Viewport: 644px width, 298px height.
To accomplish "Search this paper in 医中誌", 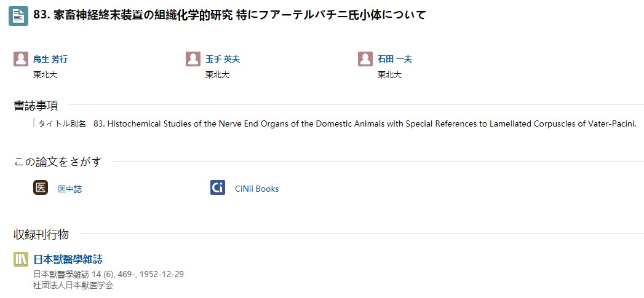I will point(70,189).
